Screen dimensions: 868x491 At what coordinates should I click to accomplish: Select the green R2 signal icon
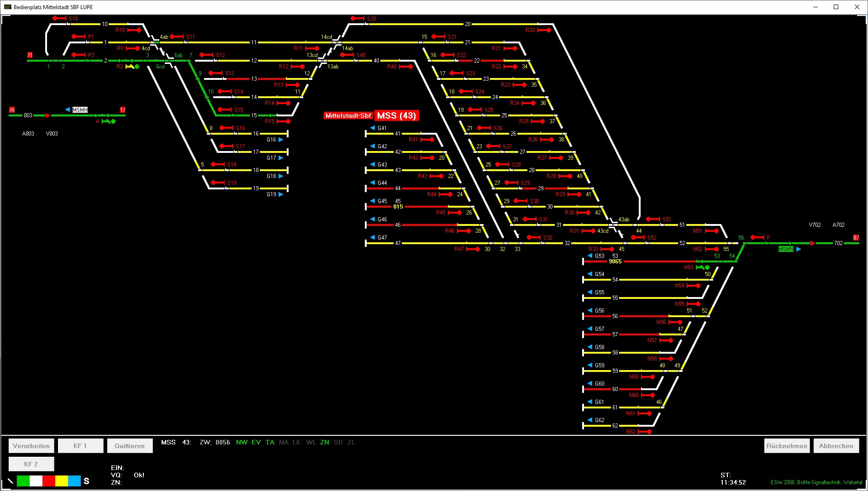click(132, 67)
